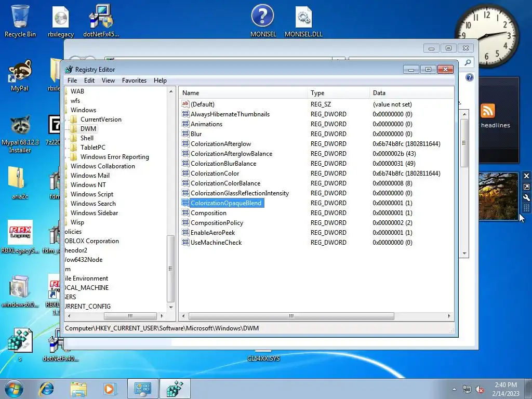Screen dimensions: 532x399
Task: Click the tree pane scroll up arrow
Action: tap(171, 91)
